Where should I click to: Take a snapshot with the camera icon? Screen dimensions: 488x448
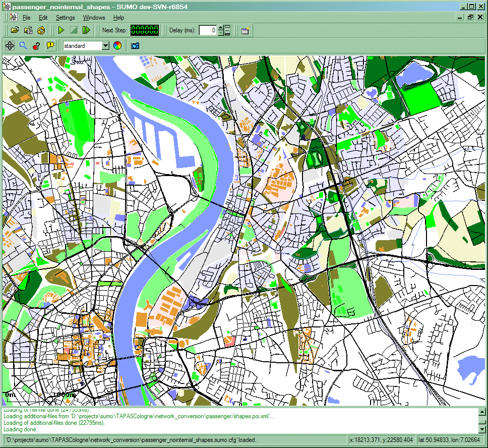coord(135,46)
